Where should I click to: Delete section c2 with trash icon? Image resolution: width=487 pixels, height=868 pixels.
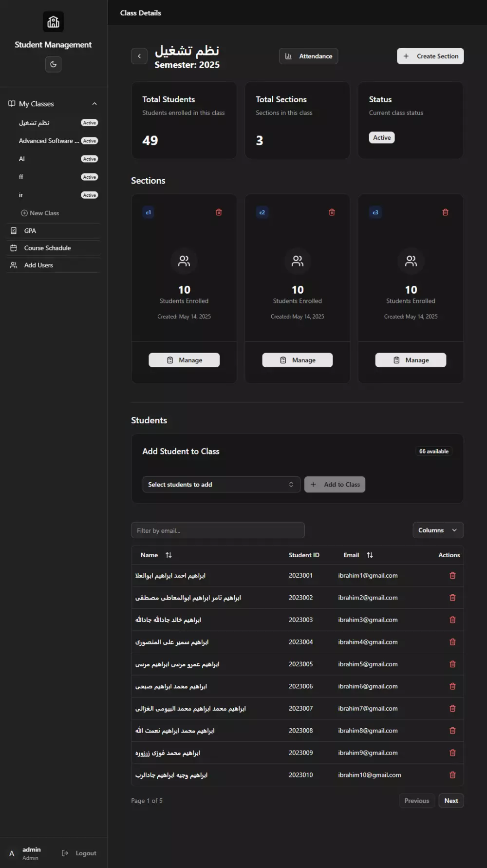[332, 212]
